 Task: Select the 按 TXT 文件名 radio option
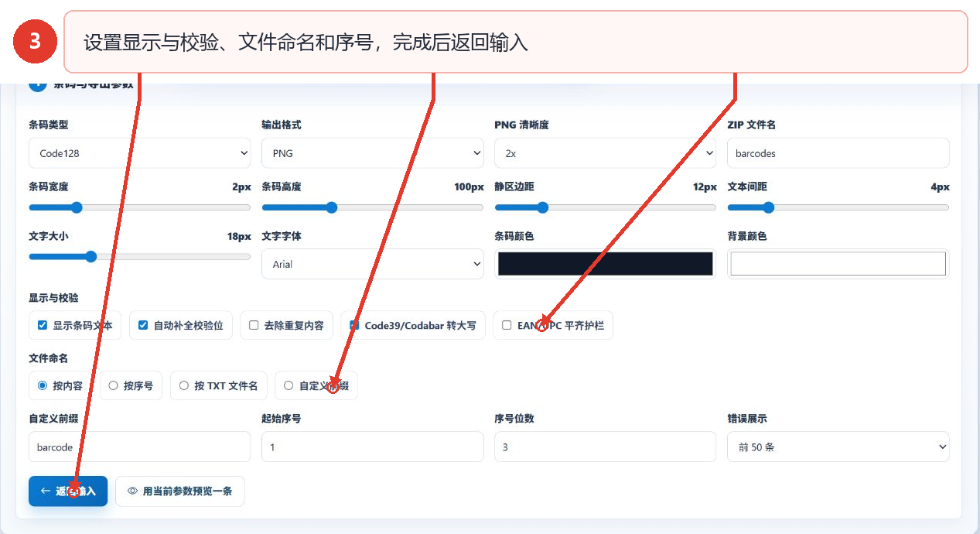coord(183,385)
